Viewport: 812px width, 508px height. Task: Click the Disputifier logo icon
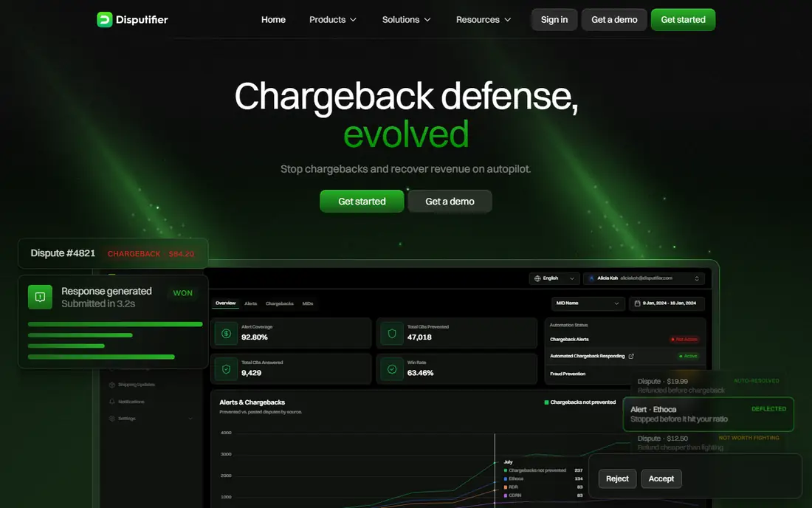coord(105,20)
